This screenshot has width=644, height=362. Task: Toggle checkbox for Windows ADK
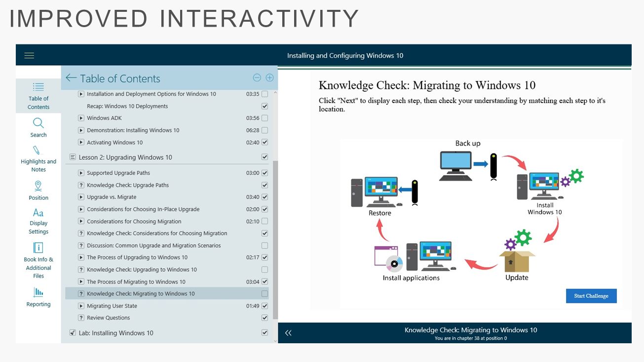265,118
